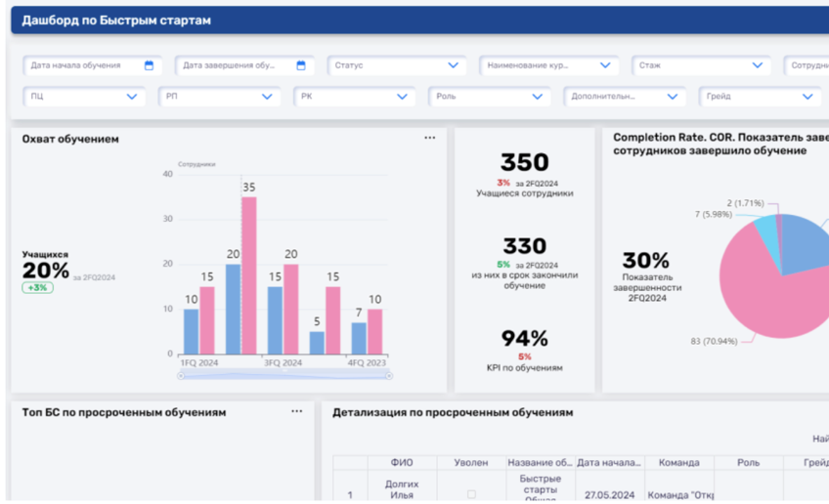This screenshot has height=504, width=829.
Task: Sort by the Команда column header
Action: click(x=679, y=463)
